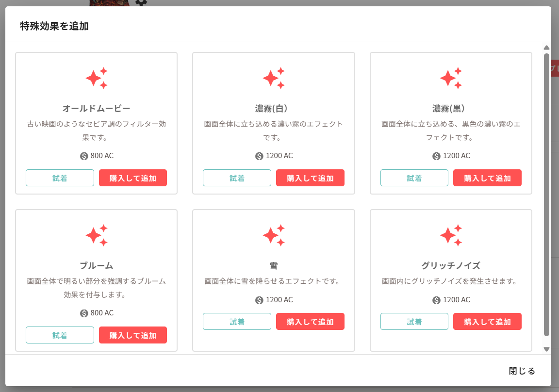Click the ブルーム title text
Viewport: 559px width, 392px height.
tap(96, 265)
